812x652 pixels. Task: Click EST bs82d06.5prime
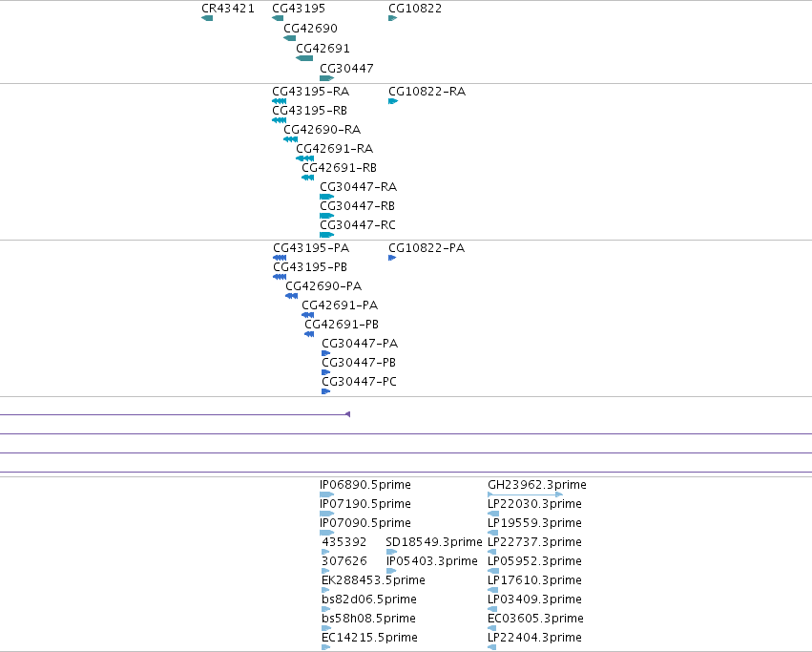pyautogui.click(x=325, y=609)
